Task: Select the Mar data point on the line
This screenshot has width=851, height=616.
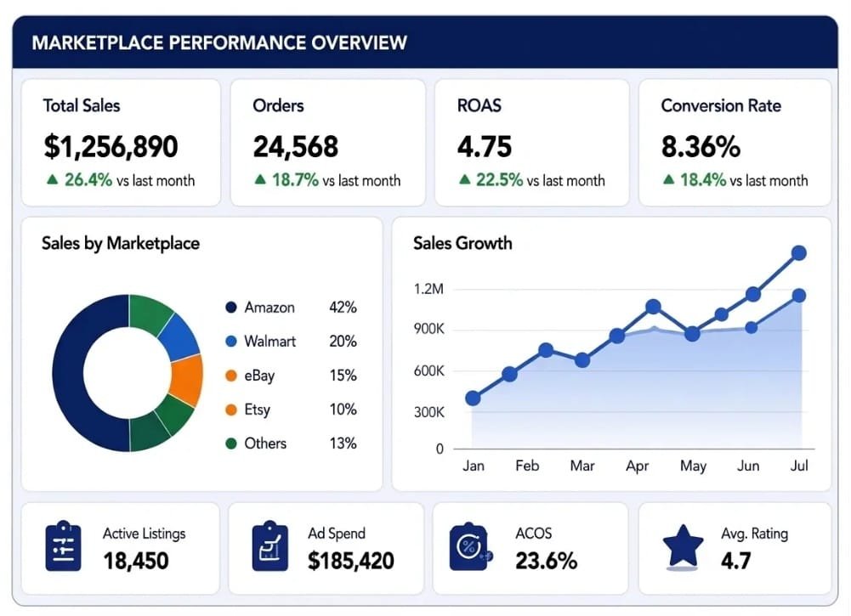Action: (x=582, y=359)
